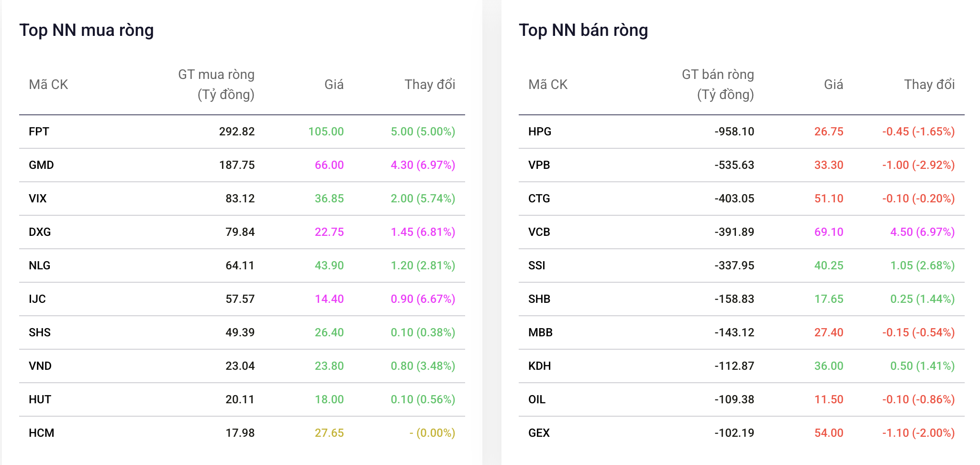This screenshot has width=980, height=465.
Task: Click VPB net sell value -535.63
Action: coord(735,165)
